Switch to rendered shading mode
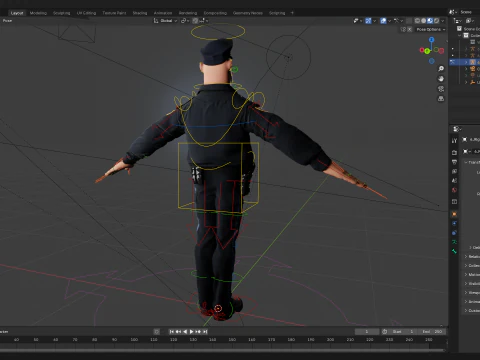This screenshot has width=480, height=360. point(436,21)
